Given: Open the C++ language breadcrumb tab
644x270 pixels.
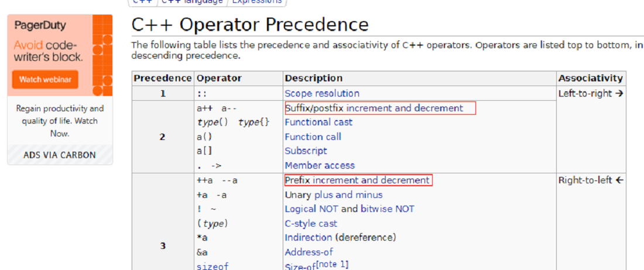Looking at the screenshot, I should [x=192, y=2].
